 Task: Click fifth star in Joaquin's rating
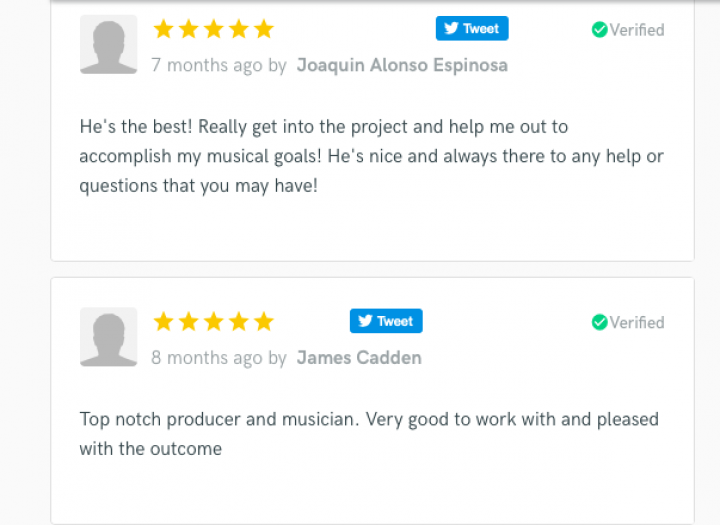[x=264, y=29]
